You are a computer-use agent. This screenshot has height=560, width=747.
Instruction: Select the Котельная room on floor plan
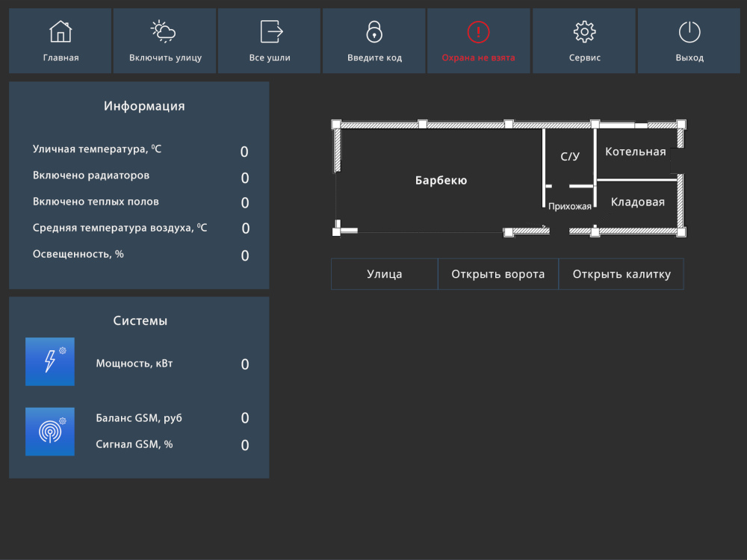[636, 152]
